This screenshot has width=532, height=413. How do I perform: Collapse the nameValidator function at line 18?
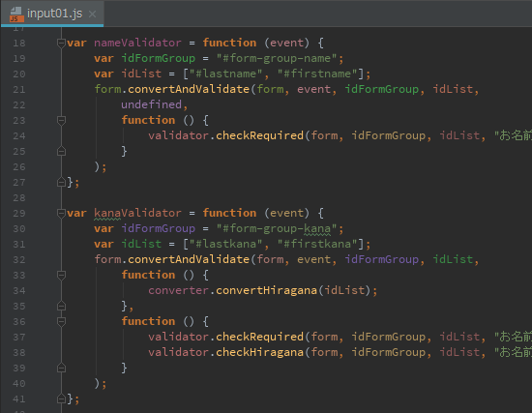pyautogui.click(x=61, y=43)
